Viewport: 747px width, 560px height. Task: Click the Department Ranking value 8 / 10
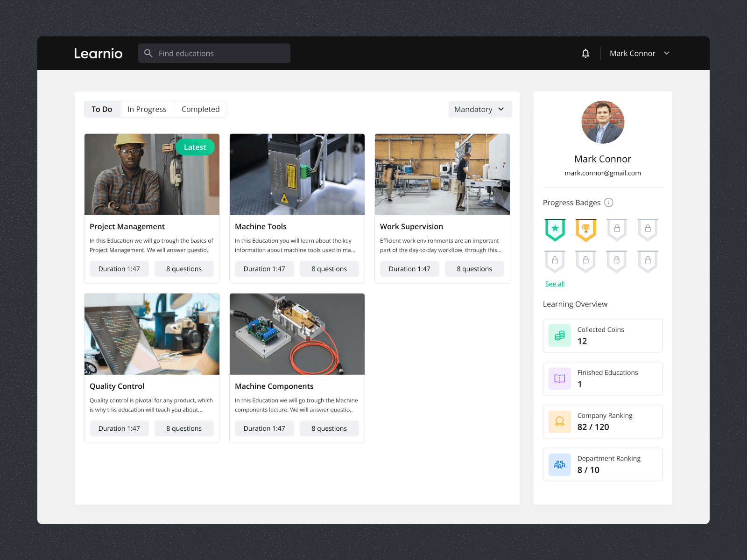pyautogui.click(x=588, y=470)
